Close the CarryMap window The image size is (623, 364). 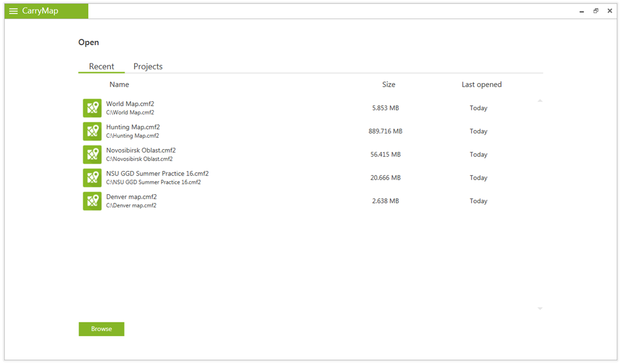pos(610,11)
